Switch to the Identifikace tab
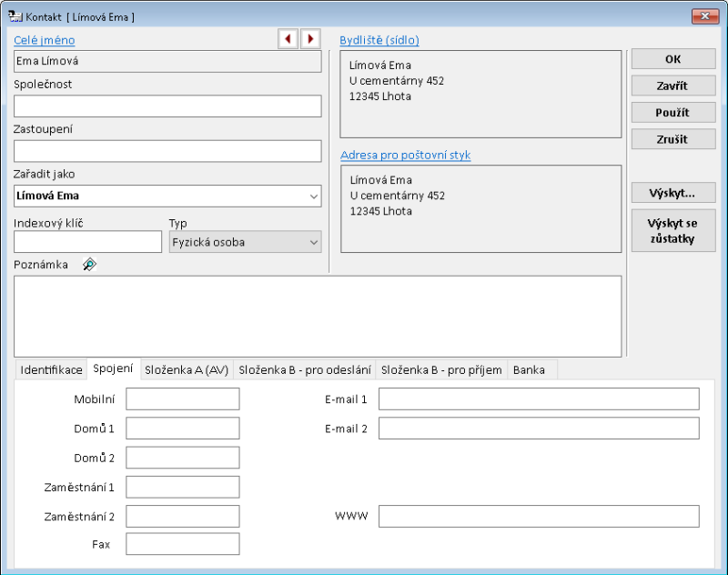 (52, 369)
